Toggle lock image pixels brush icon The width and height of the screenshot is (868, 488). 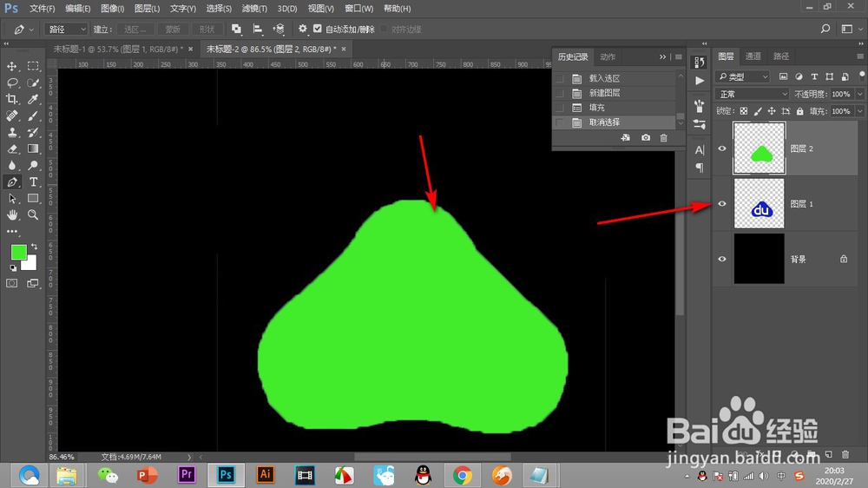tap(758, 111)
